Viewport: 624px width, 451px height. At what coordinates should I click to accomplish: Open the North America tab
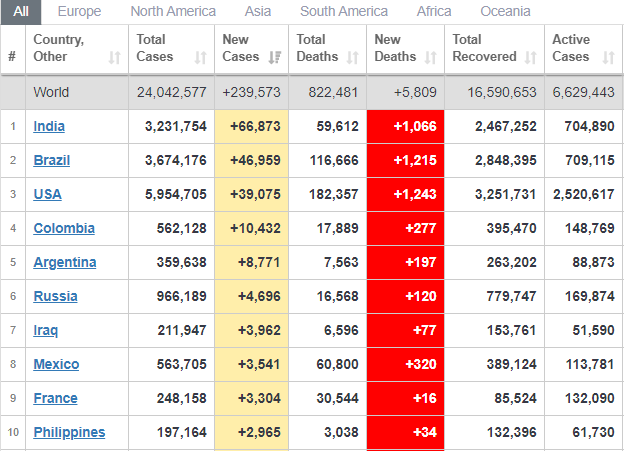tap(173, 12)
